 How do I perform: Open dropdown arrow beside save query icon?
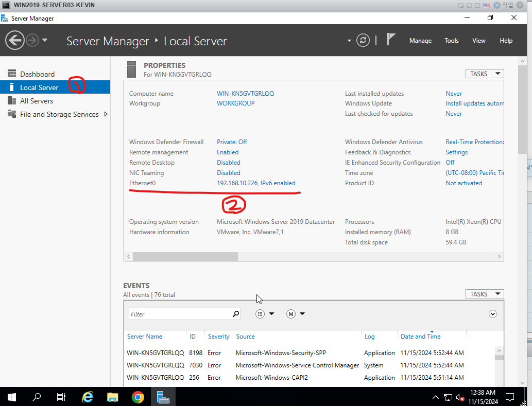(x=302, y=314)
